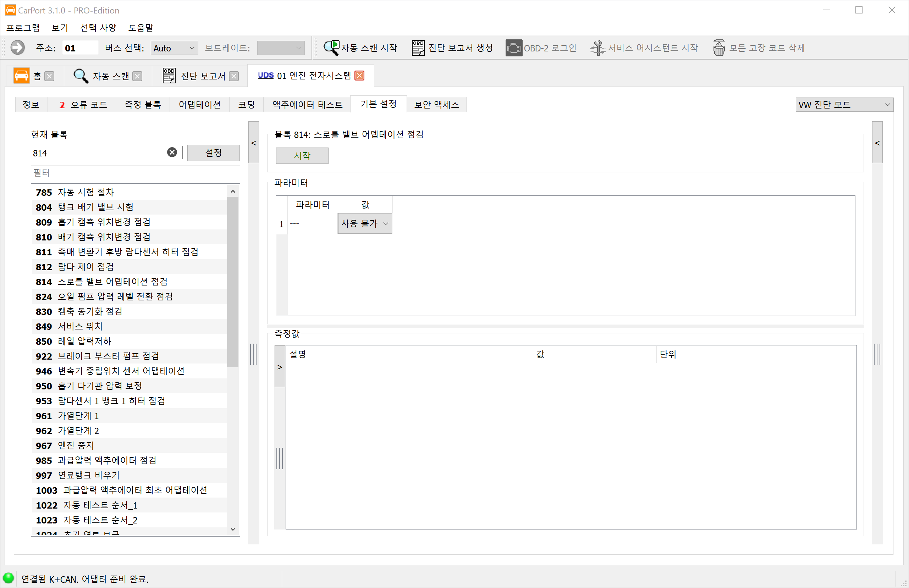Click the auto scan start magnifier icon

(331, 48)
